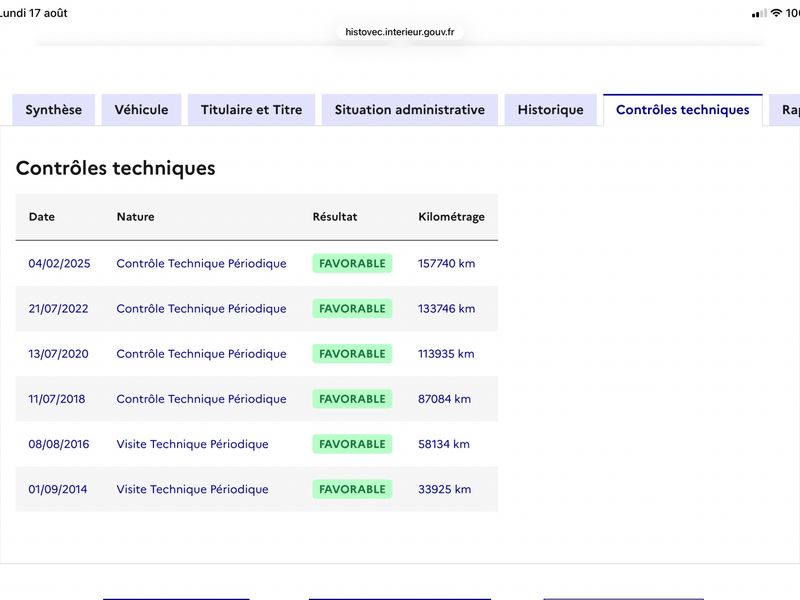Screen dimensions: 800x600
Task: Click FAVORABLE badge for 21/07/2022
Action: tap(352, 309)
